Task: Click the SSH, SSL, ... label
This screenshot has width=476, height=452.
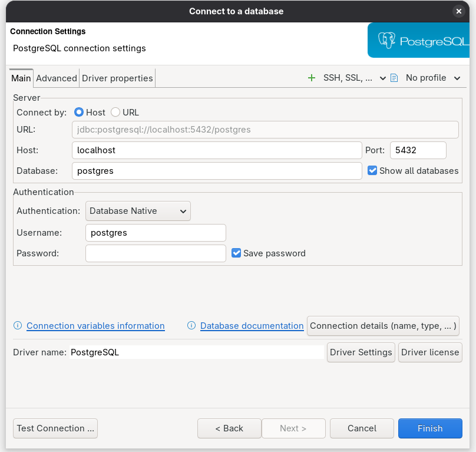Action: 348,78
